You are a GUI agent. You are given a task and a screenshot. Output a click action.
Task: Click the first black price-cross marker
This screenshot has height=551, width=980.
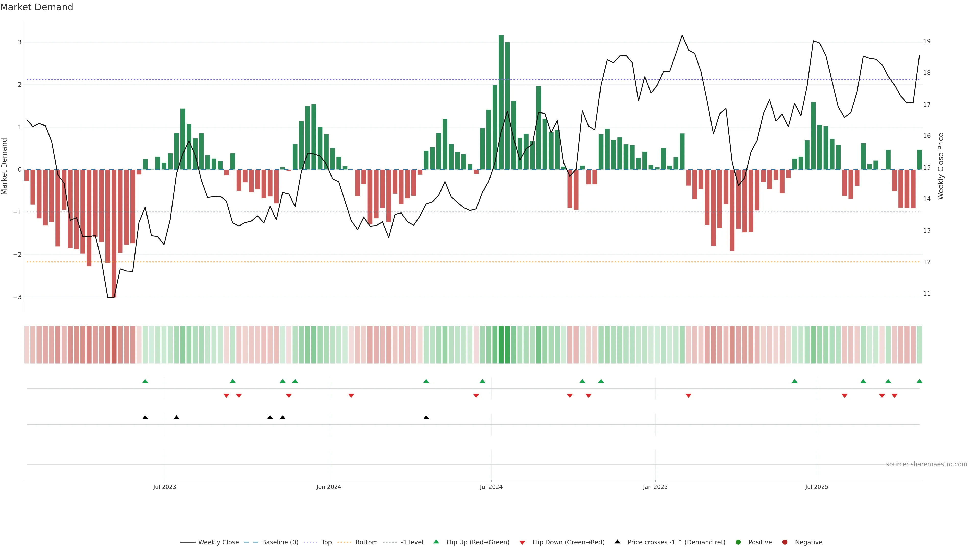145,418
